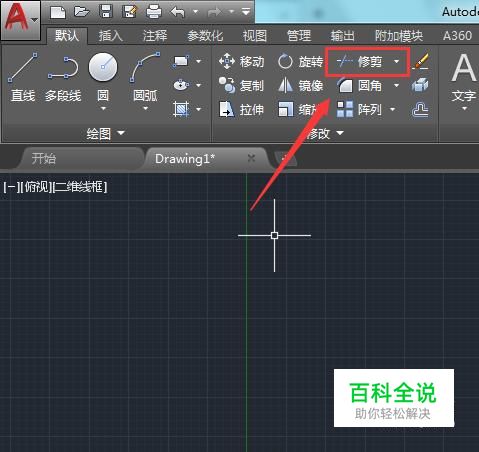Click the 拉伸 stretch tool
Image resolution: width=479 pixels, height=452 pixels.
[241, 109]
